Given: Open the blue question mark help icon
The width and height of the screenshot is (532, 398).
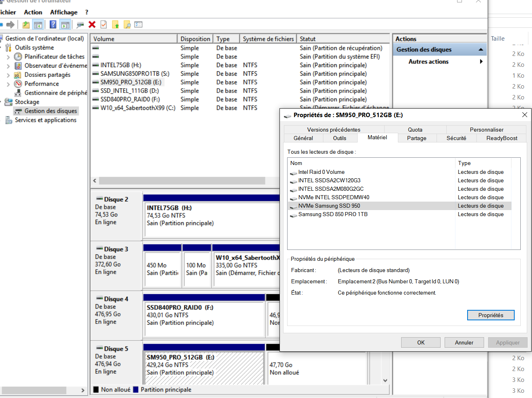Looking at the screenshot, I should click(53, 25).
